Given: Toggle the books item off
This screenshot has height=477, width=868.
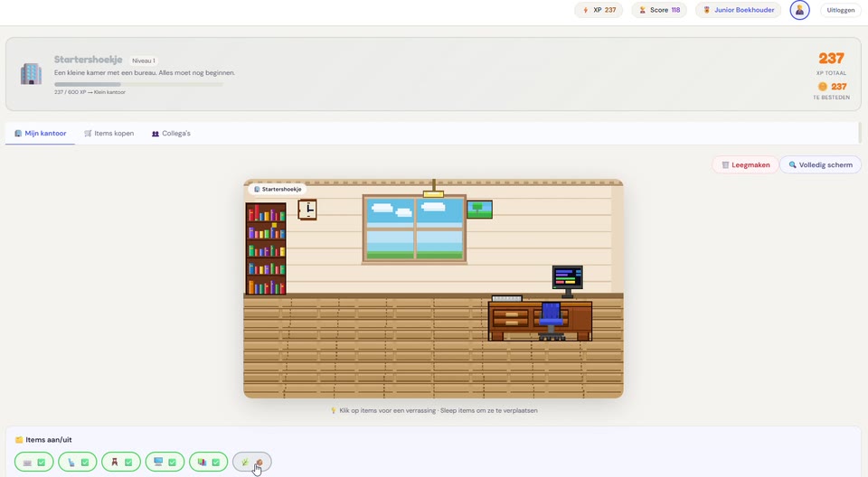Looking at the screenshot, I should [209, 462].
